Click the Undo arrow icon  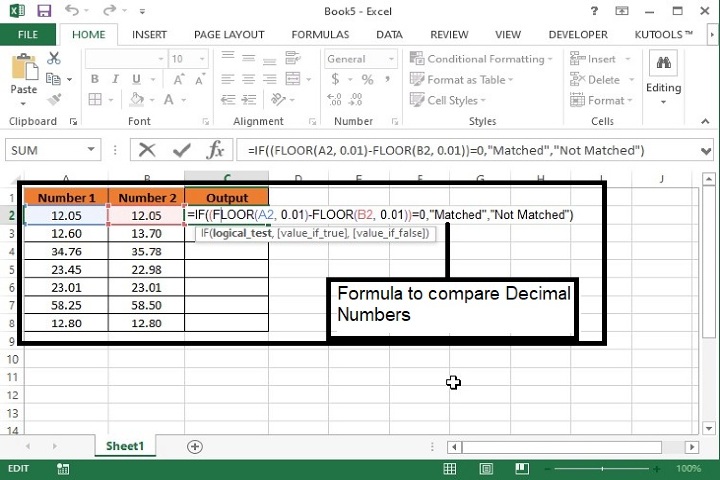pyautogui.click(x=72, y=10)
